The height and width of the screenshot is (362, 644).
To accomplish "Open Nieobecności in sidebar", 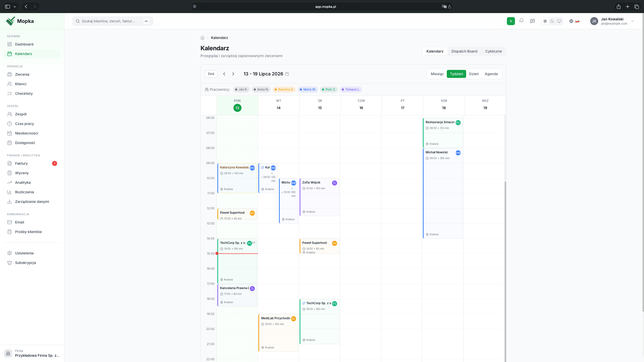I will pos(32,133).
